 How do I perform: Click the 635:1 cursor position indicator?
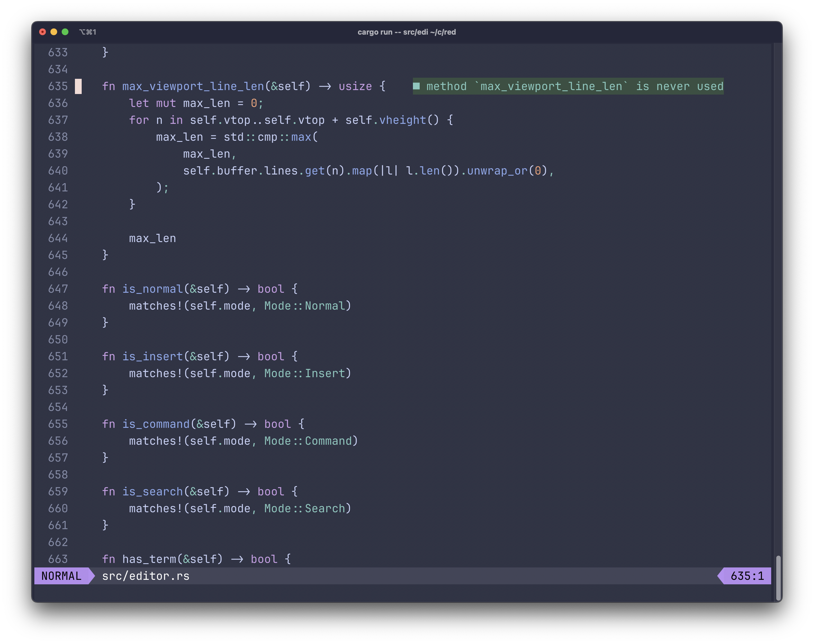point(747,576)
